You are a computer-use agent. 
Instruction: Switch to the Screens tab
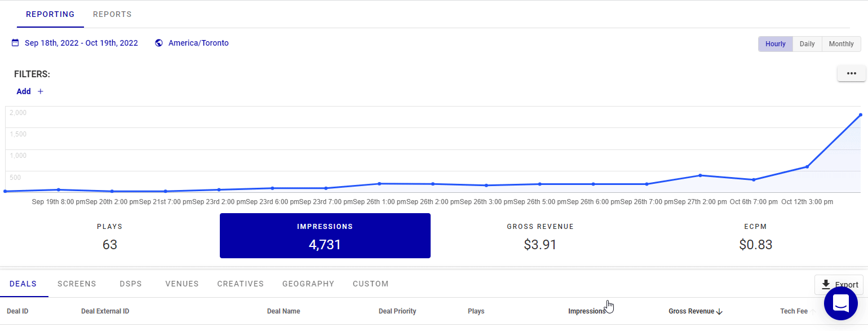tap(77, 284)
